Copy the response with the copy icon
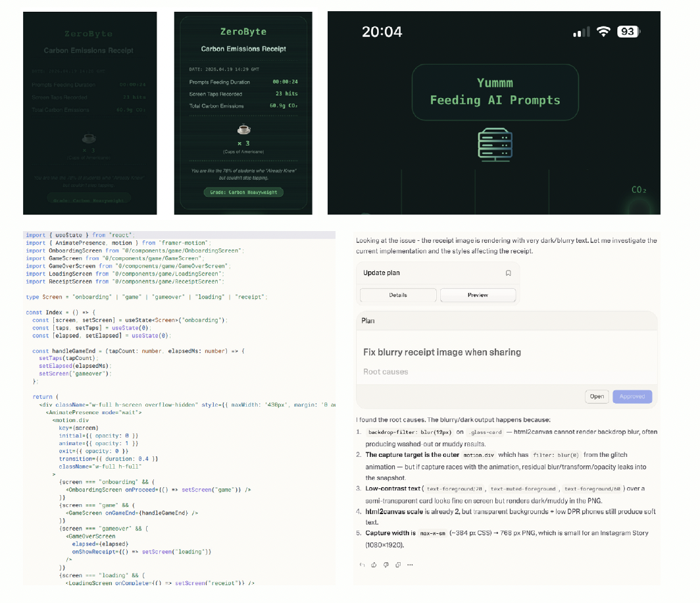Image resolution: width=700 pixels, height=603 pixels. 398,565
